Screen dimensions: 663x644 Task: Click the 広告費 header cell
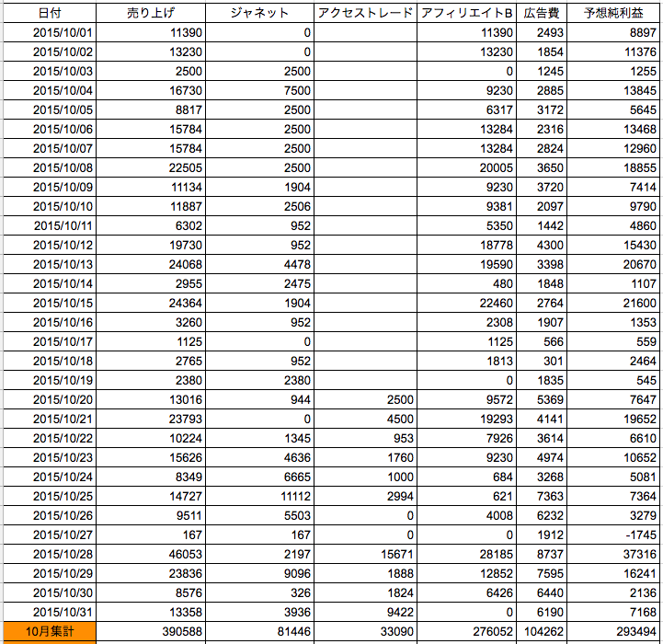[x=542, y=13]
